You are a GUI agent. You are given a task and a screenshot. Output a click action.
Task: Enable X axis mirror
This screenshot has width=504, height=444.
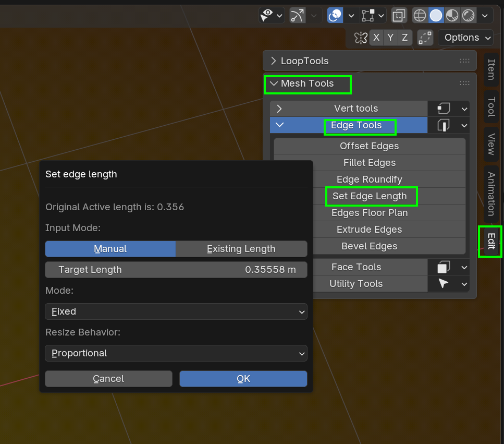pos(376,38)
